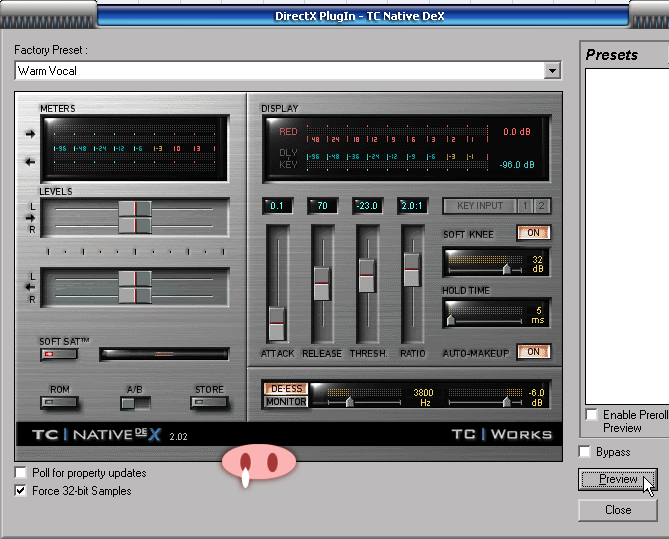Toggle Soft Knee ON button
The image size is (669, 539).
click(533, 233)
